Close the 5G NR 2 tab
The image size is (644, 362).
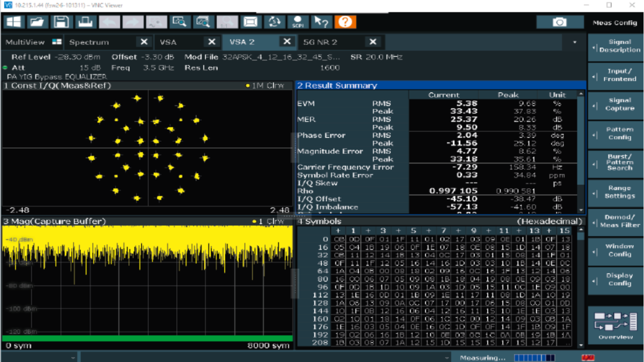click(373, 42)
